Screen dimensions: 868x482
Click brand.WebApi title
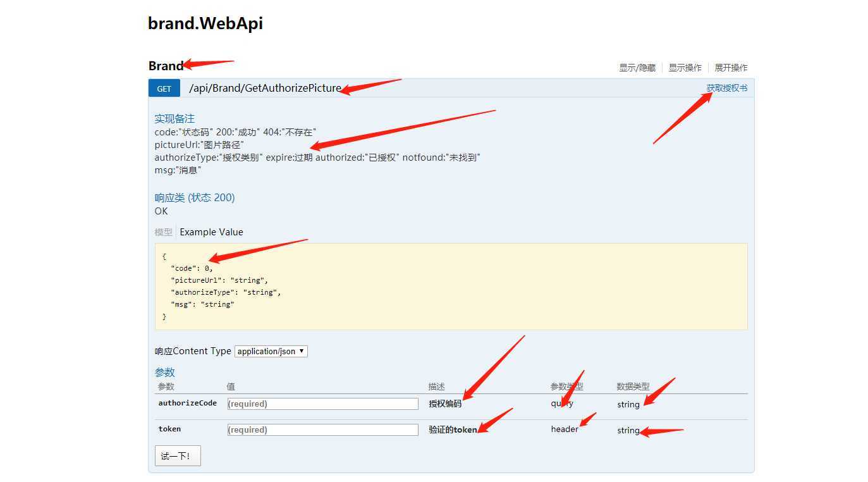point(205,23)
